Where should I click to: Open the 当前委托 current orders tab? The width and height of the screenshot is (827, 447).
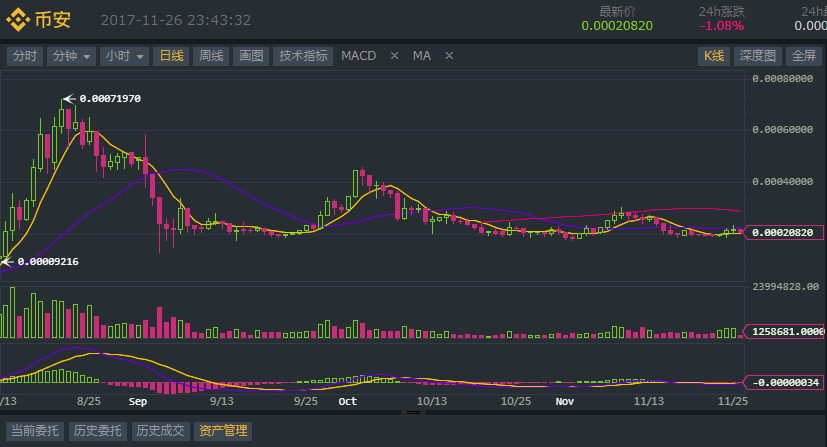(x=34, y=431)
